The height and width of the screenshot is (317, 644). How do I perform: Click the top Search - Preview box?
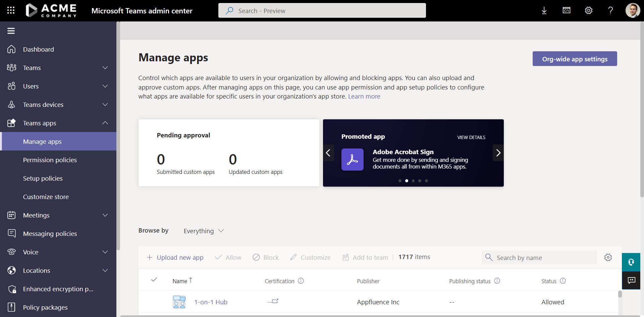pyautogui.click(x=322, y=10)
